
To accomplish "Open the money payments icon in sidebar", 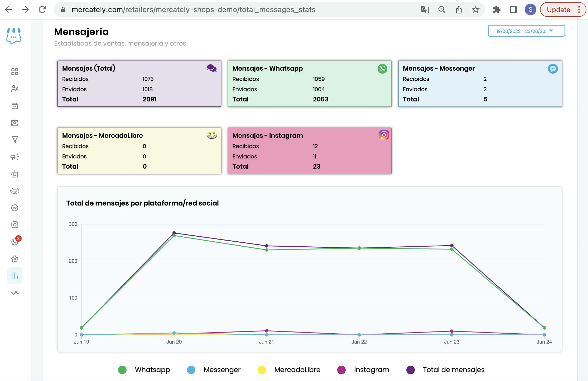I will click(15, 123).
